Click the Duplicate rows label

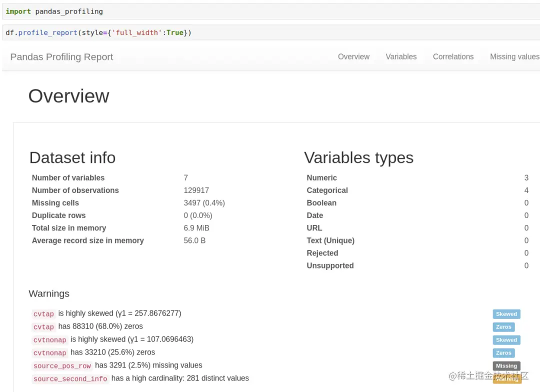tap(59, 215)
